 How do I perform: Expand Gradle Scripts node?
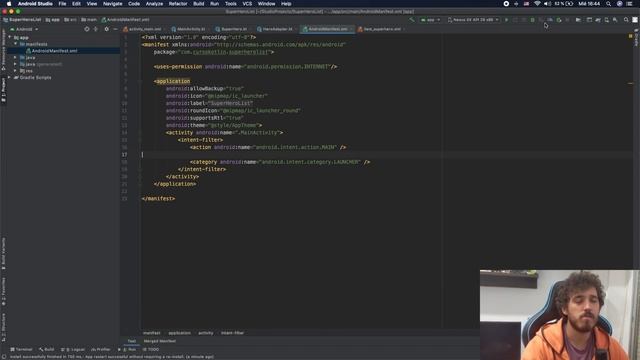[10, 77]
